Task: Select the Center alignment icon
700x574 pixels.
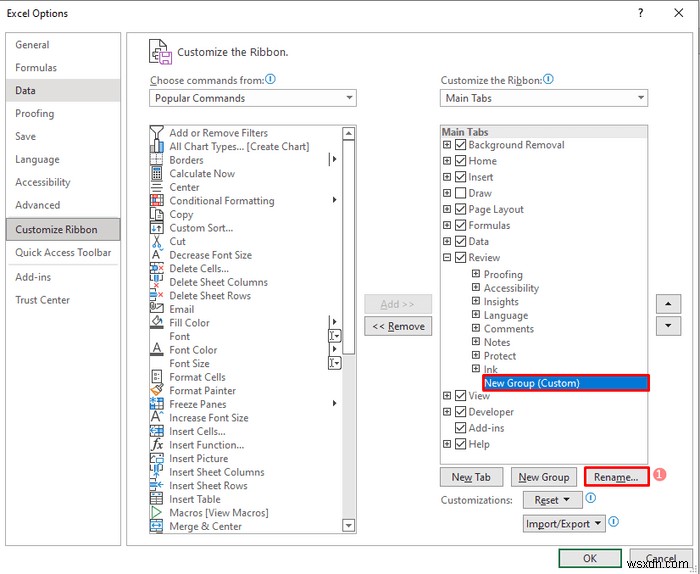Action: pyautogui.click(x=156, y=187)
